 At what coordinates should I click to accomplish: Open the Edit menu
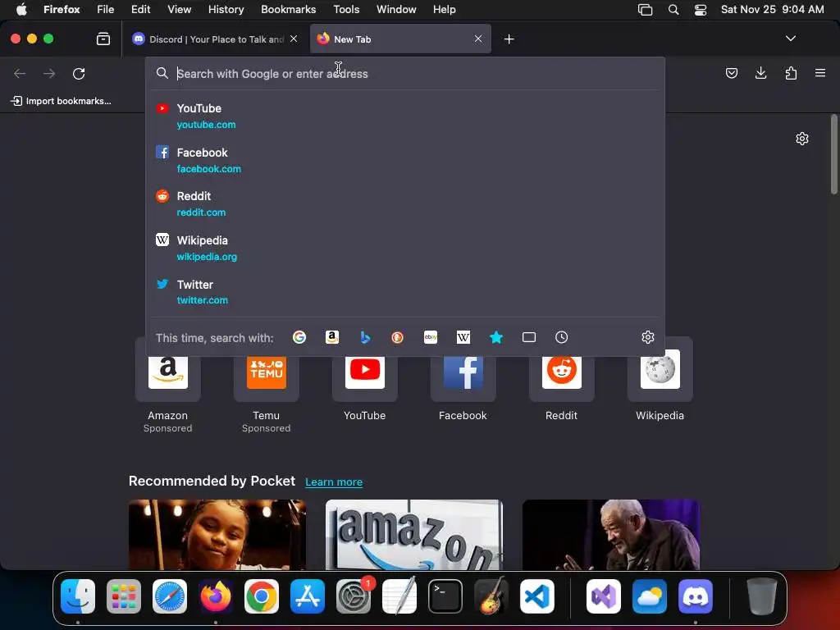coord(141,9)
